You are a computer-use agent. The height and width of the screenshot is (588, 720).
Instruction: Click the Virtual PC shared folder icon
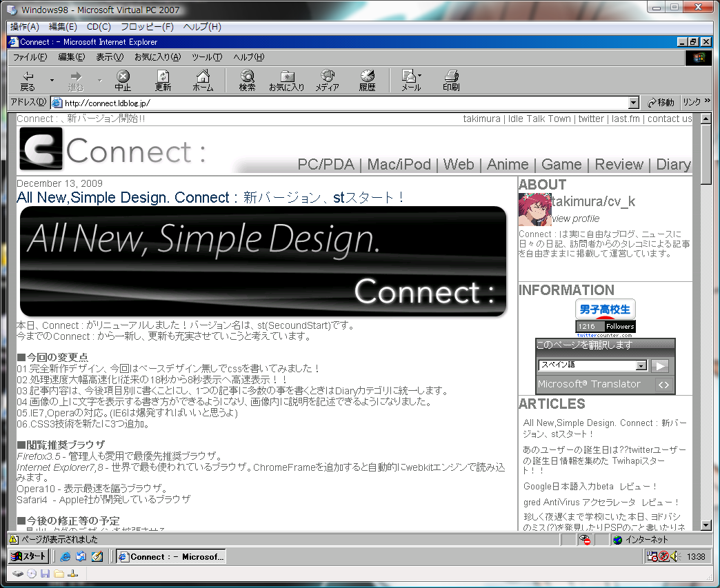click(59, 574)
